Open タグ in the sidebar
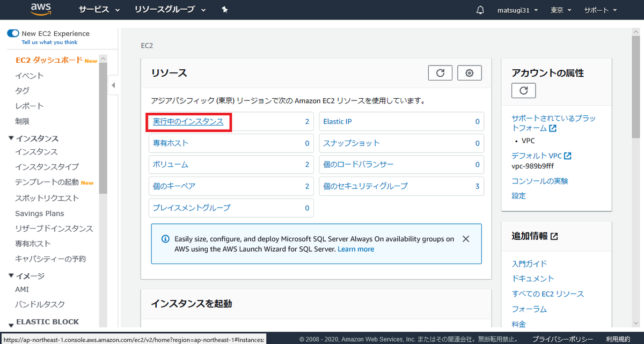This screenshot has height=344, width=644. tap(23, 91)
